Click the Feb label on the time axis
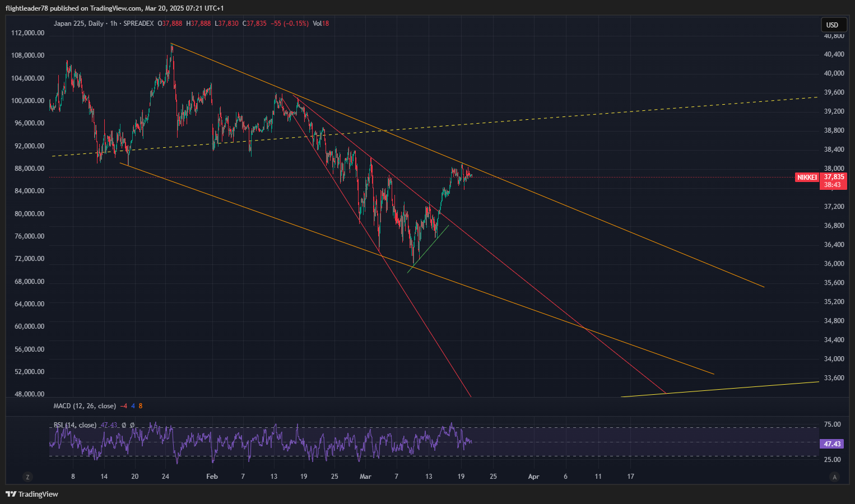 click(212, 477)
